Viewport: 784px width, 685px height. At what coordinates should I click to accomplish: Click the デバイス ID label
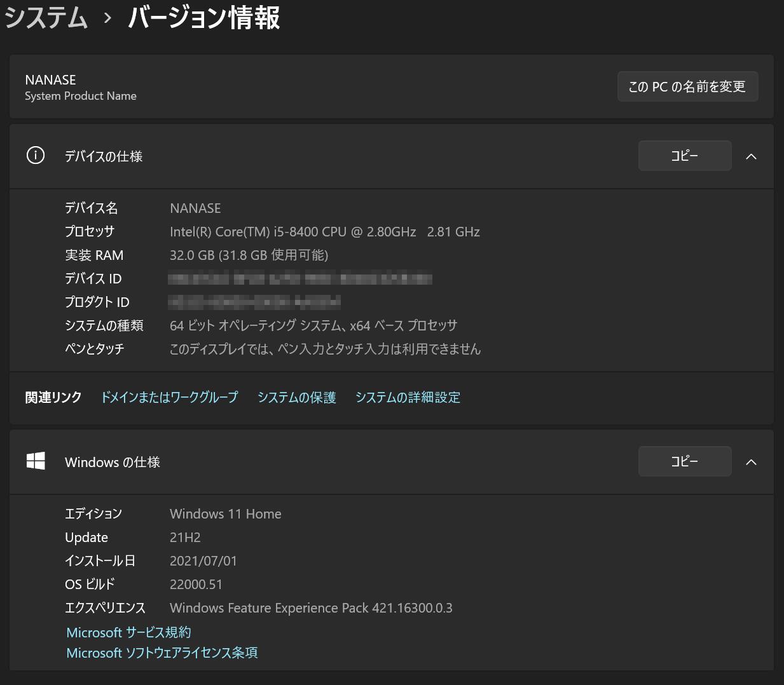93,278
